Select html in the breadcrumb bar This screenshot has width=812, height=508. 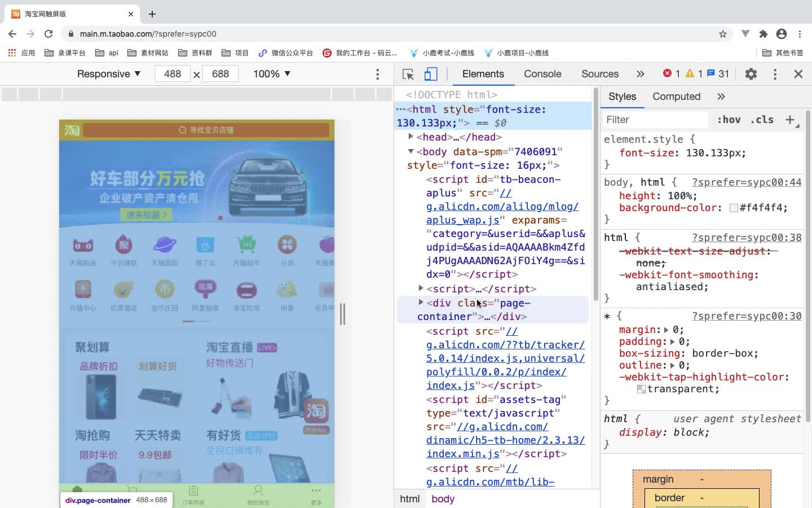click(x=410, y=499)
